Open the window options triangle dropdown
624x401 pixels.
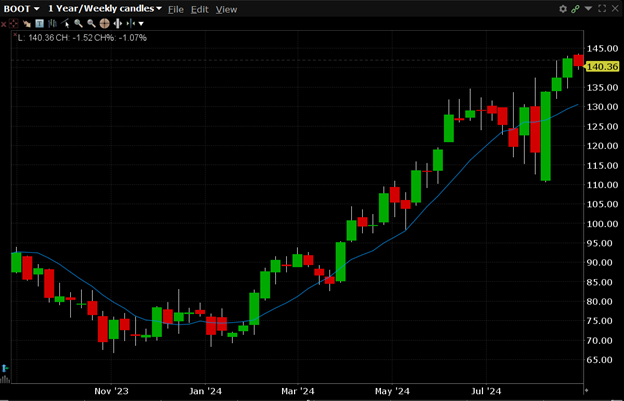pyautogui.click(x=589, y=8)
